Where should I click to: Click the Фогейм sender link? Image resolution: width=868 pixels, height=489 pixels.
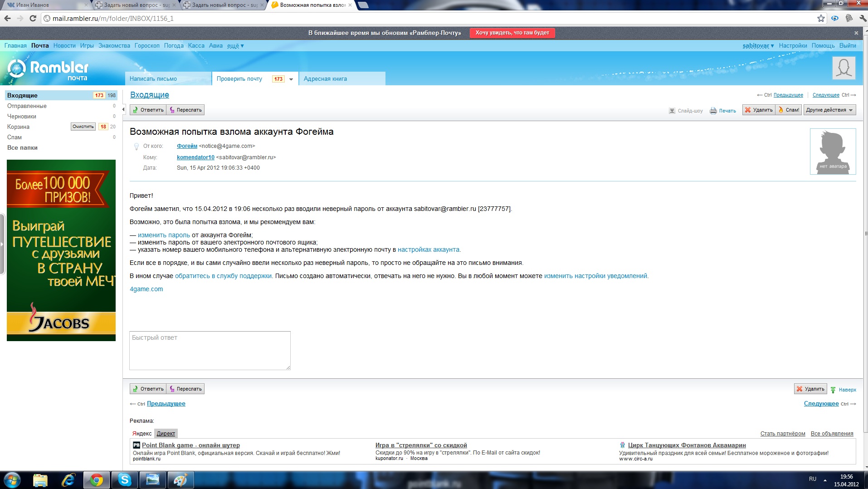(187, 146)
